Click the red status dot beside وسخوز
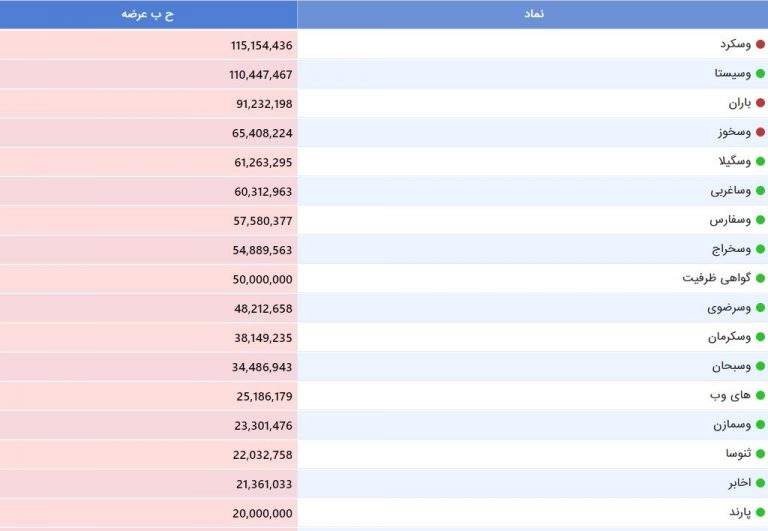The image size is (768, 531). [x=760, y=132]
